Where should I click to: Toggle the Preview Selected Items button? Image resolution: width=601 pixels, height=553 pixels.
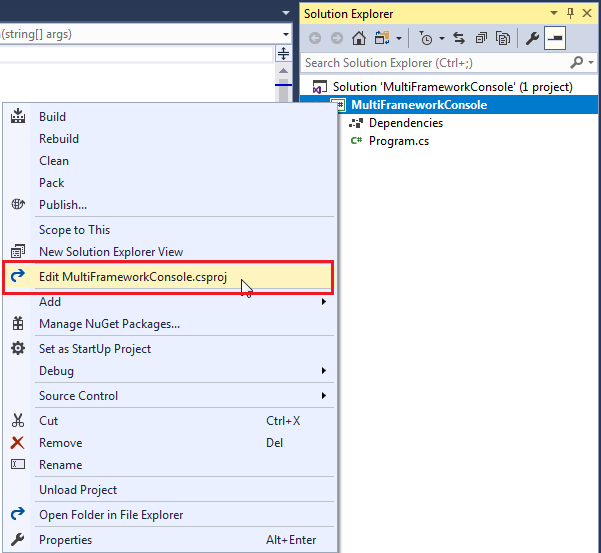point(555,39)
